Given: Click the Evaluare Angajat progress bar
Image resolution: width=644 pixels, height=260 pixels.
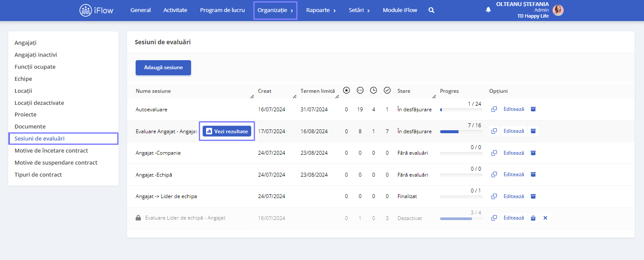Looking at the screenshot, I should point(461,132).
